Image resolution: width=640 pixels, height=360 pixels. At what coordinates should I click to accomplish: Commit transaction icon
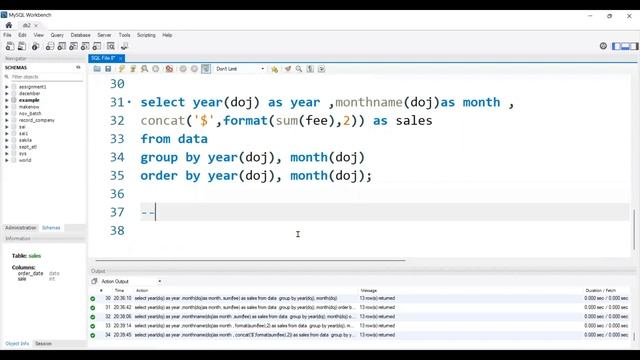pyautogui.click(x=183, y=69)
